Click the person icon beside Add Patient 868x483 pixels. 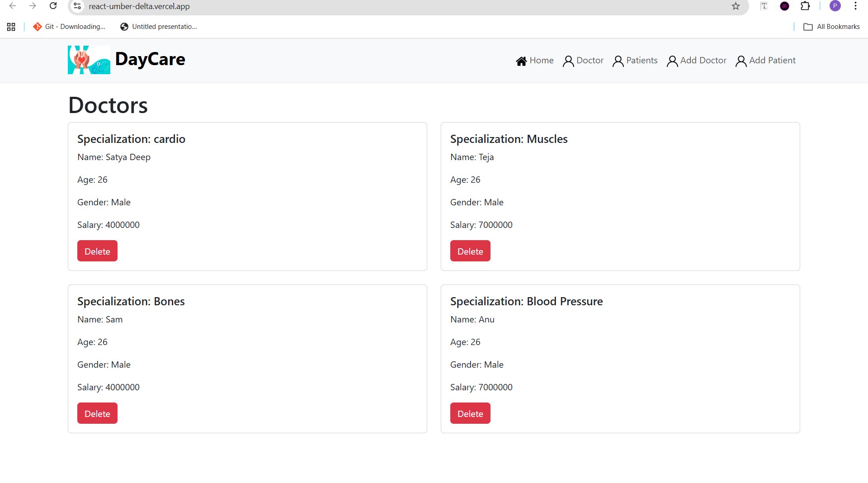(x=741, y=61)
